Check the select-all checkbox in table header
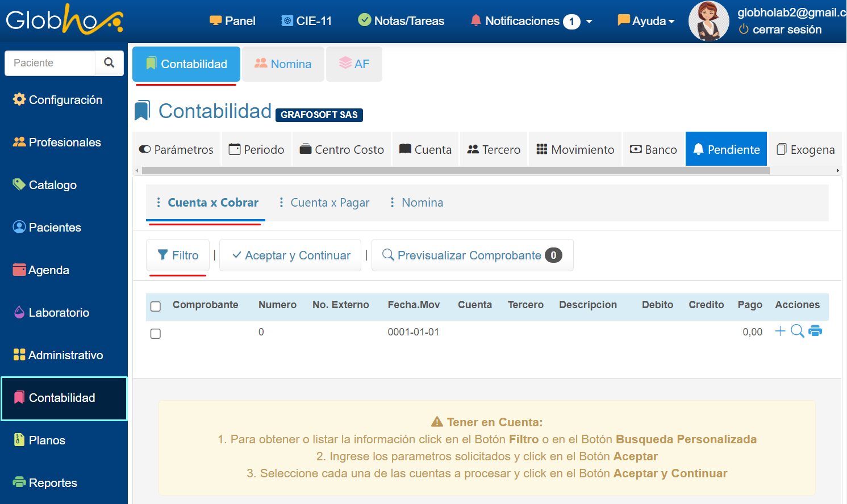 [x=156, y=306]
